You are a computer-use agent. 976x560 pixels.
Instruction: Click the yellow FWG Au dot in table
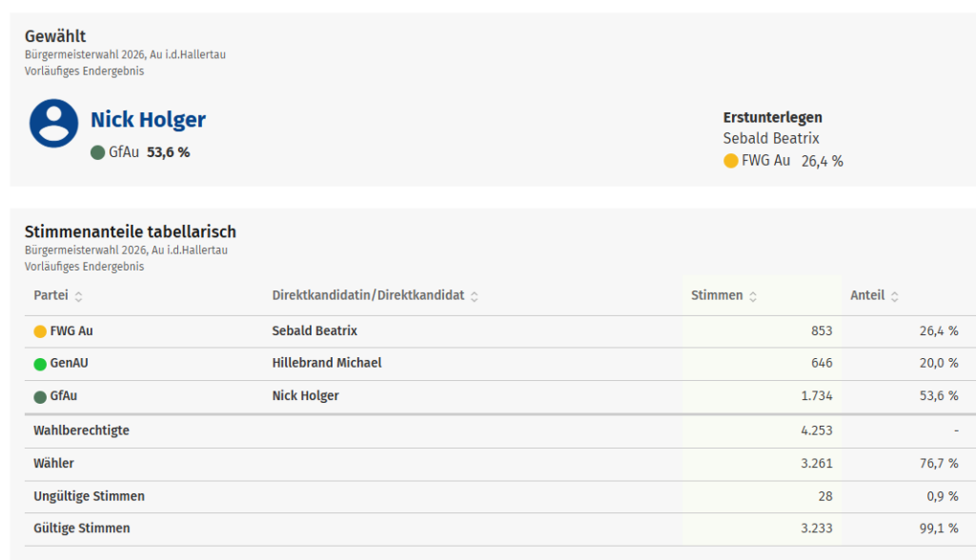pyautogui.click(x=40, y=331)
